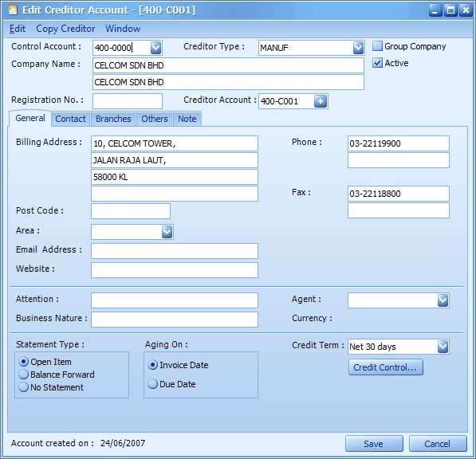Click the second empty Phone field
476x459 pixels.
point(399,160)
